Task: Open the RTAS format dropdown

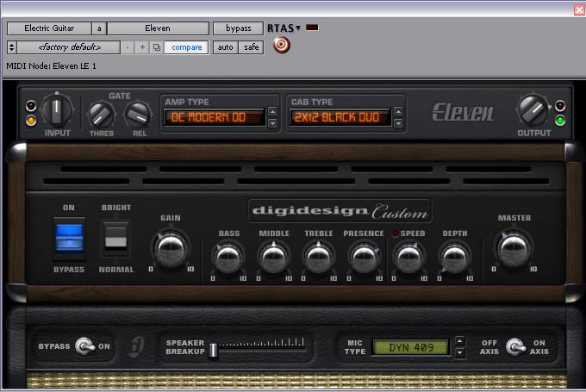Action: [284, 28]
